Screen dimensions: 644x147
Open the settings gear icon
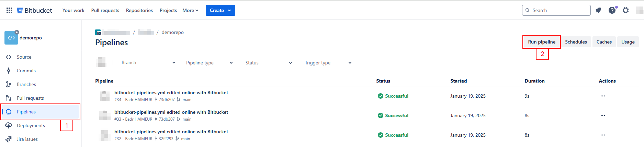point(626,10)
